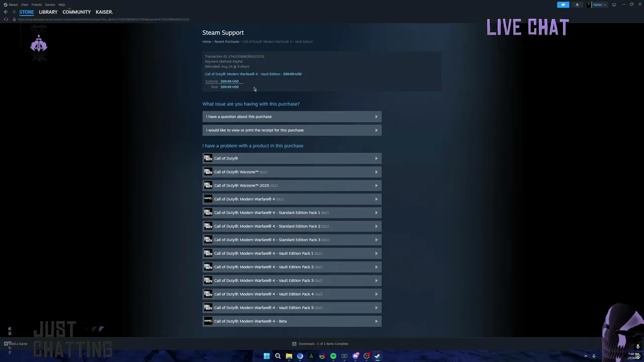
Task: Click the Steam back navigation arrow
Action: [x=6, y=12]
